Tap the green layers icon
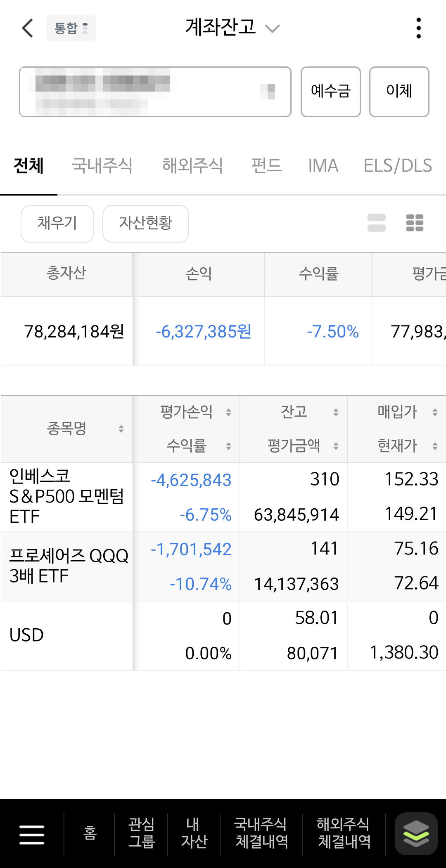 416,834
